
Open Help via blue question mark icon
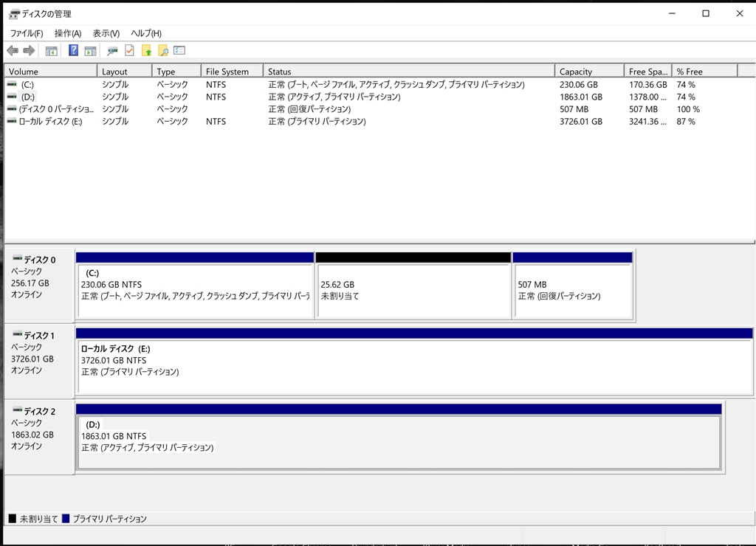point(74,51)
